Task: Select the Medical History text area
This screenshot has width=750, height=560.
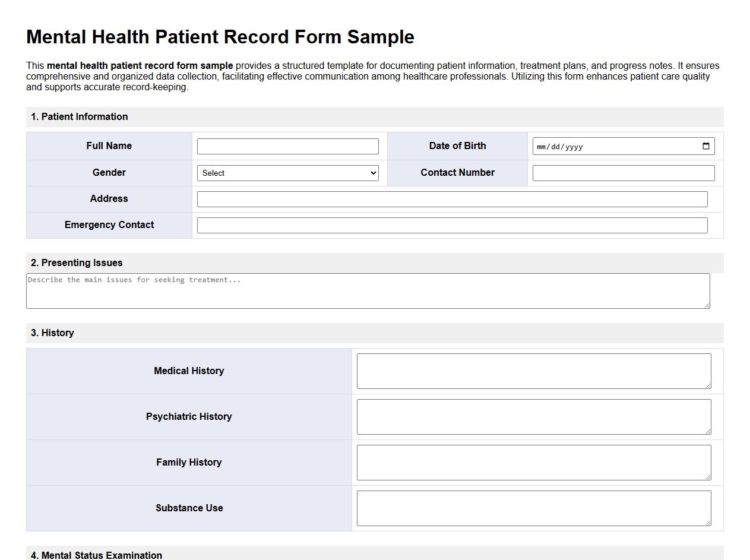Action: pyautogui.click(x=533, y=370)
